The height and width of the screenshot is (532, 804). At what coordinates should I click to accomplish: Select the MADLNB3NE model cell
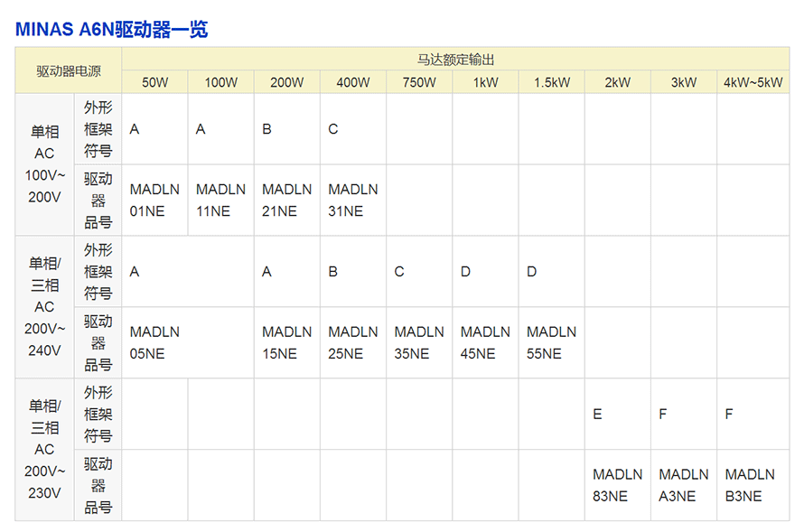(750, 485)
